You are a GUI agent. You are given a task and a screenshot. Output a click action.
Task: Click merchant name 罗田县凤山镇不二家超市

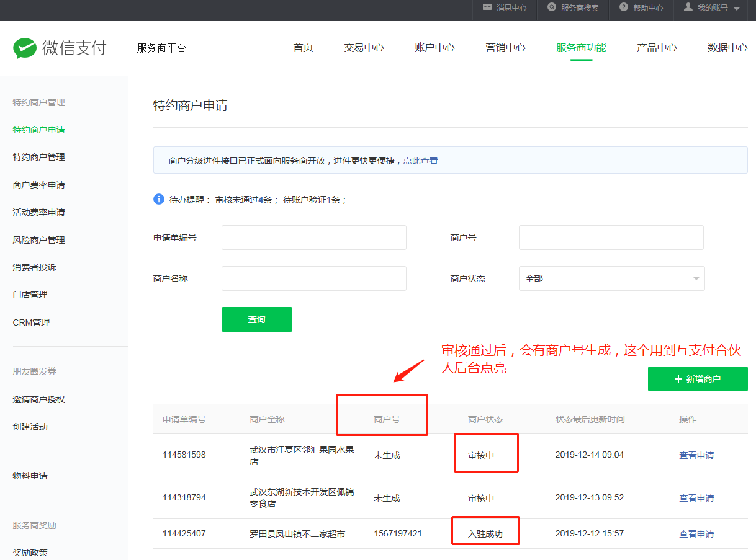click(297, 534)
